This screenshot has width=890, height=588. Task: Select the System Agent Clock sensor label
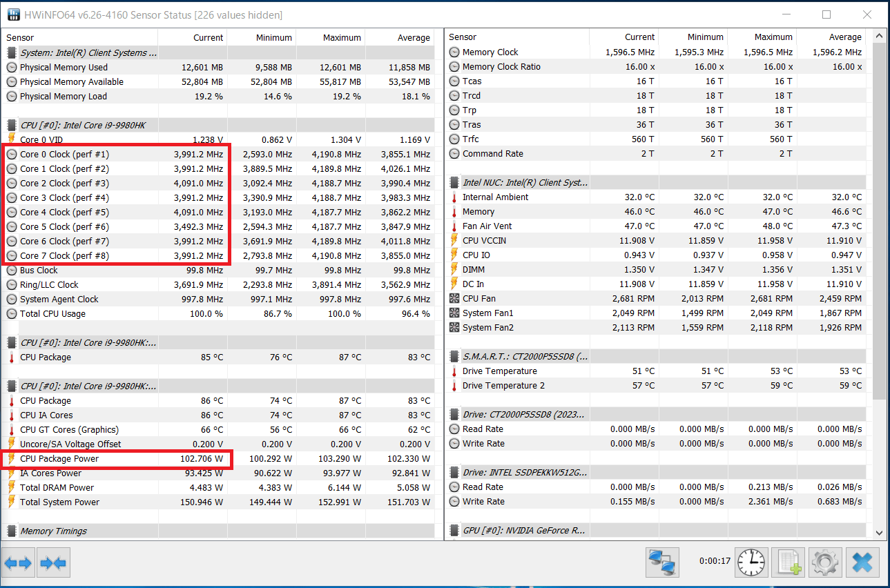point(59,300)
